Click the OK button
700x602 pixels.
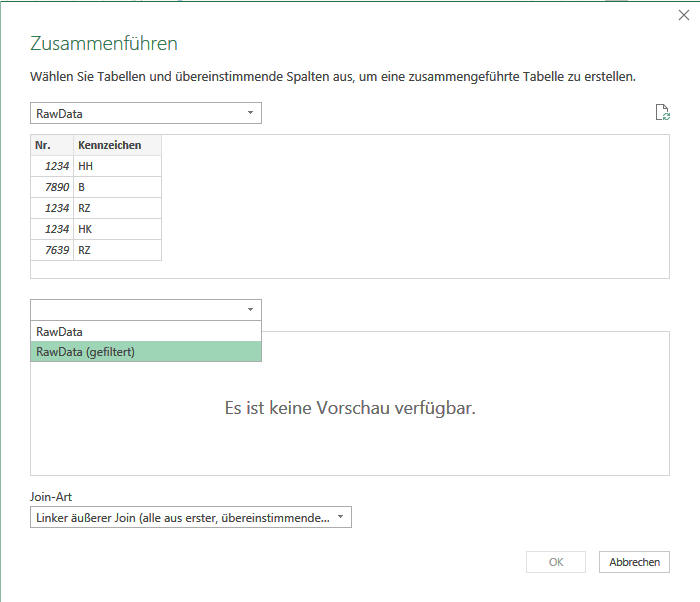pos(556,562)
